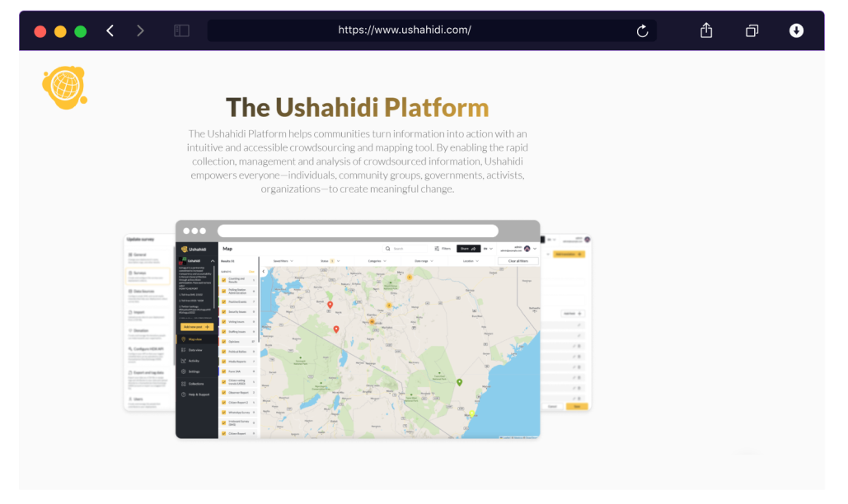This screenshot has width=848, height=504.
Task: Click the black Share button
Action: click(x=468, y=249)
